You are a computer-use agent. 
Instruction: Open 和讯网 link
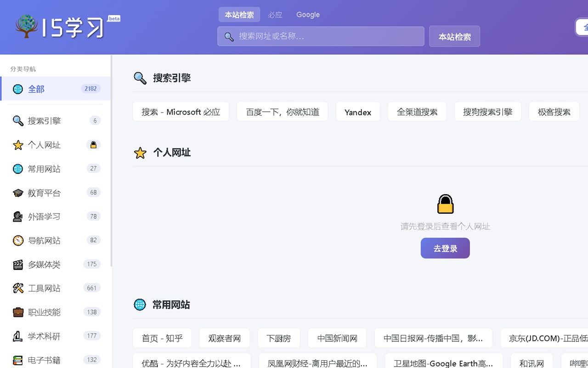532,362
